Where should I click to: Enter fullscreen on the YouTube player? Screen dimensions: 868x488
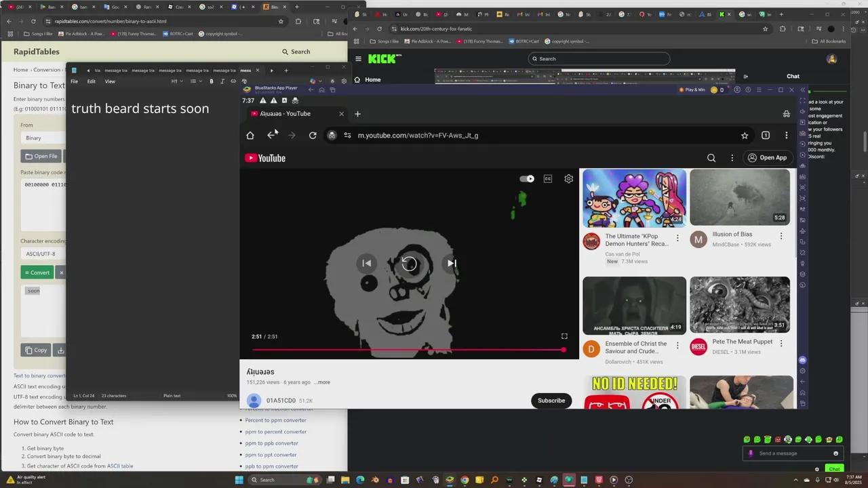[564, 336]
